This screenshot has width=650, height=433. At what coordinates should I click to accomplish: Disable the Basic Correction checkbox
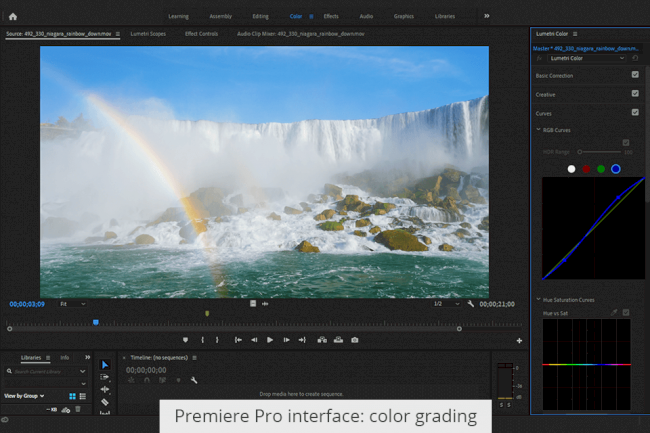[635, 75]
